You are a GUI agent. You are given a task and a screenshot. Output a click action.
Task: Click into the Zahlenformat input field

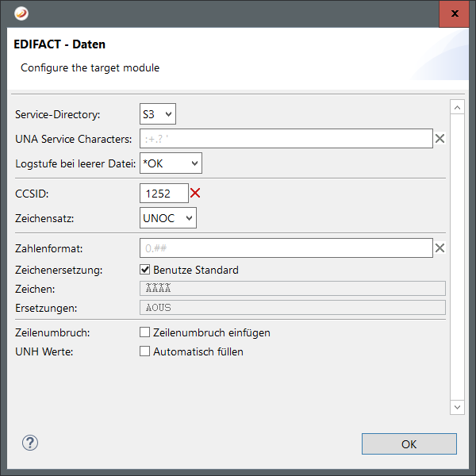point(286,248)
